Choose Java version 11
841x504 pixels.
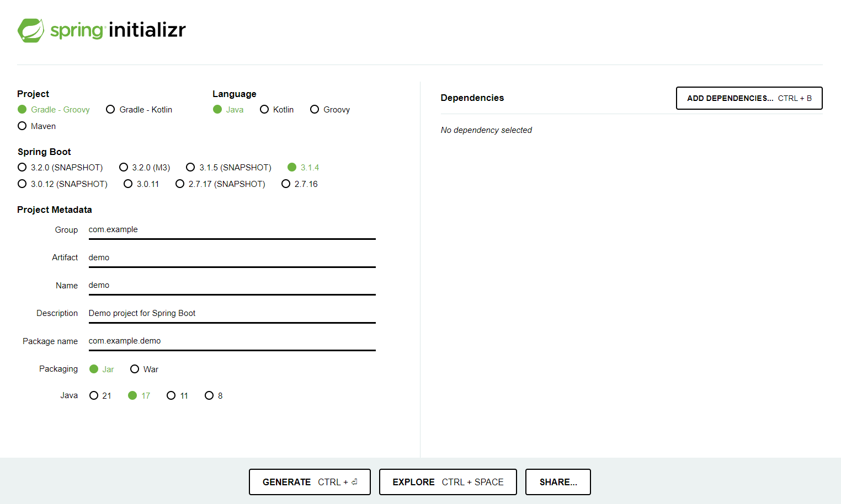coord(177,396)
